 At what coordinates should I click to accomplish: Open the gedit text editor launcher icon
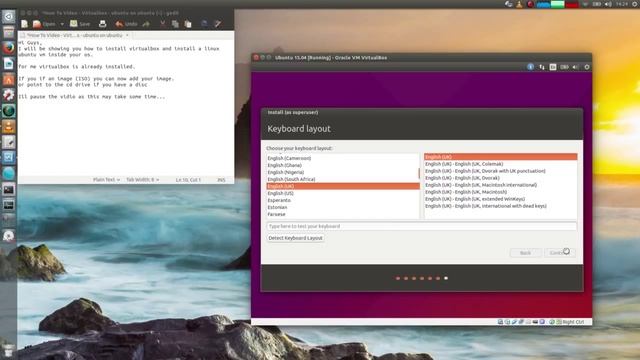pos(9,142)
